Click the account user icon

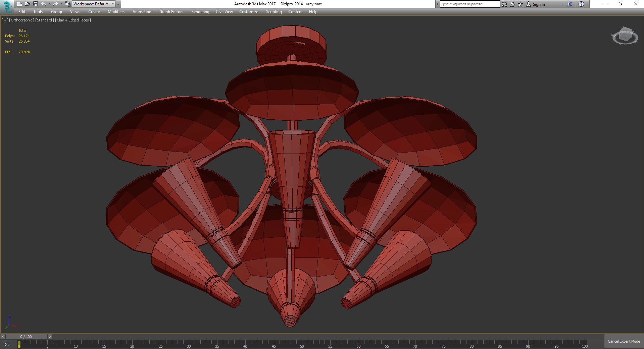(529, 4)
